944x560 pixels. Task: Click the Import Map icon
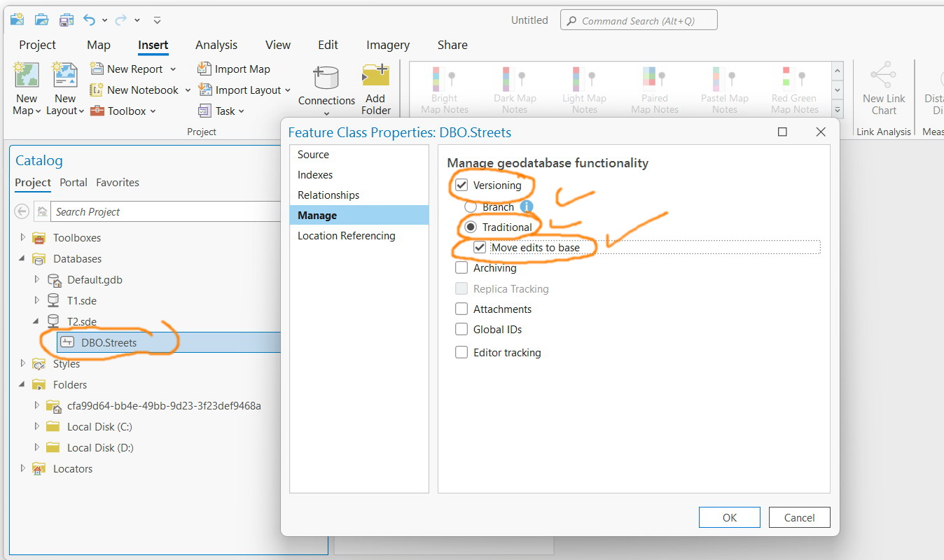(x=204, y=69)
